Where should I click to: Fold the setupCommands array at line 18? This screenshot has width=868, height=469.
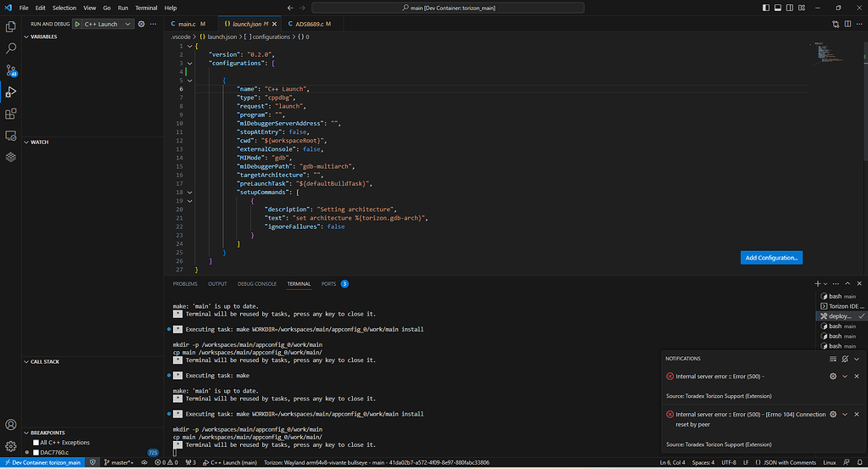(189, 193)
